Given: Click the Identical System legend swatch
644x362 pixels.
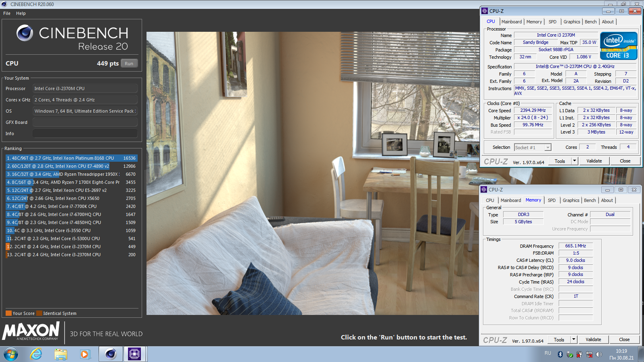Looking at the screenshot, I should coord(39,313).
